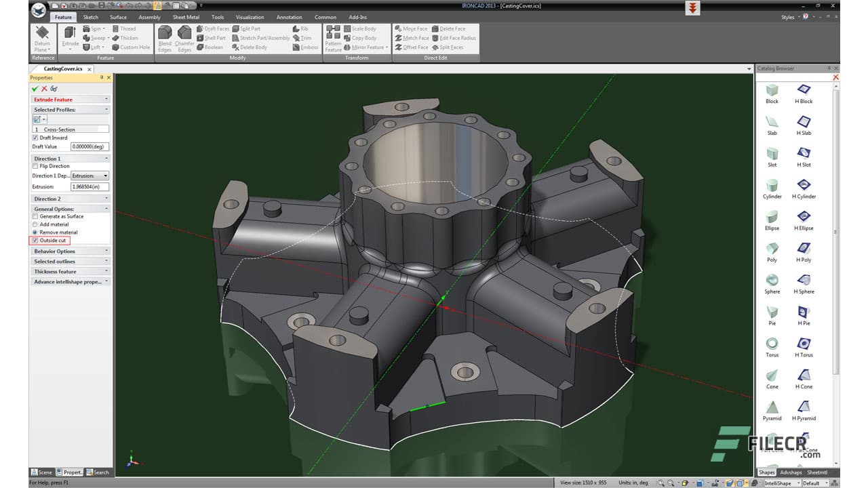Screen dimensions: 868x488
Task: Select the Add material radio button
Action: click(x=35, y=224)
